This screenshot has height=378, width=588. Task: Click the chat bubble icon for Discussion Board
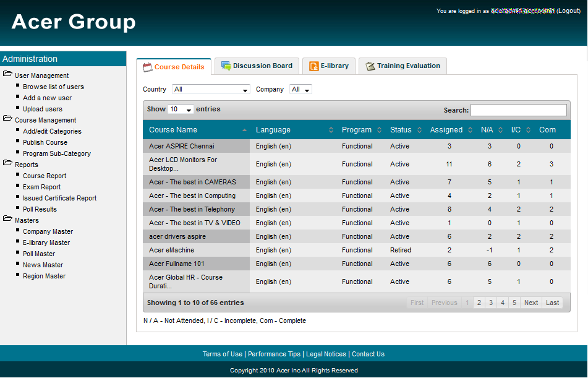226,66
